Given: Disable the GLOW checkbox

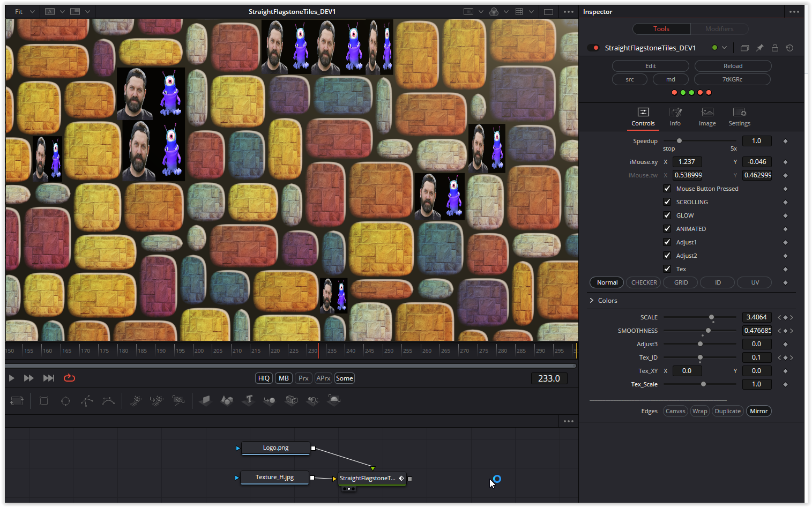Looking at the screenshot, I should tap(667, 215).
